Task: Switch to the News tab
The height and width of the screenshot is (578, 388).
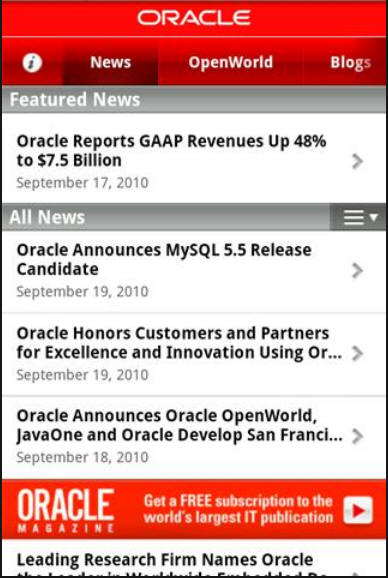Action: point(111,62)
